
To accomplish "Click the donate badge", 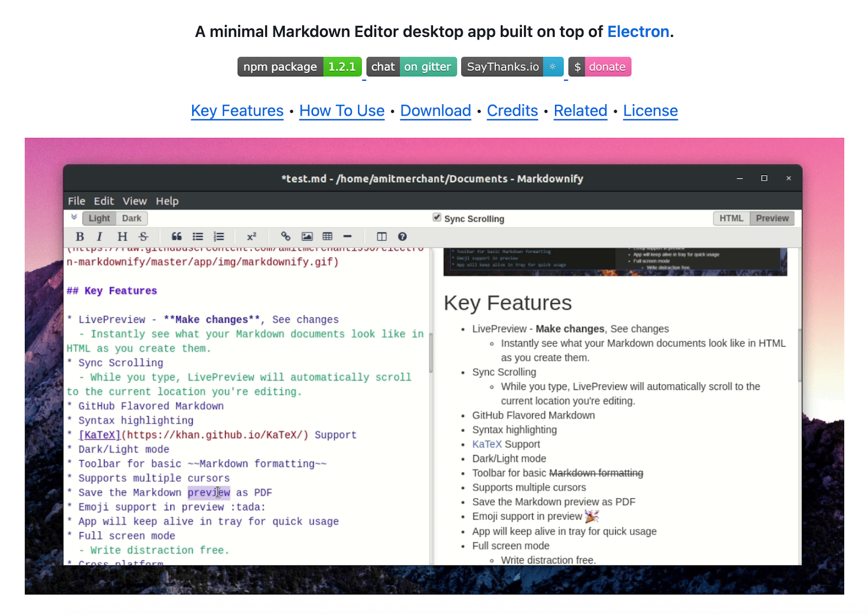I will [x=600, y=67].
